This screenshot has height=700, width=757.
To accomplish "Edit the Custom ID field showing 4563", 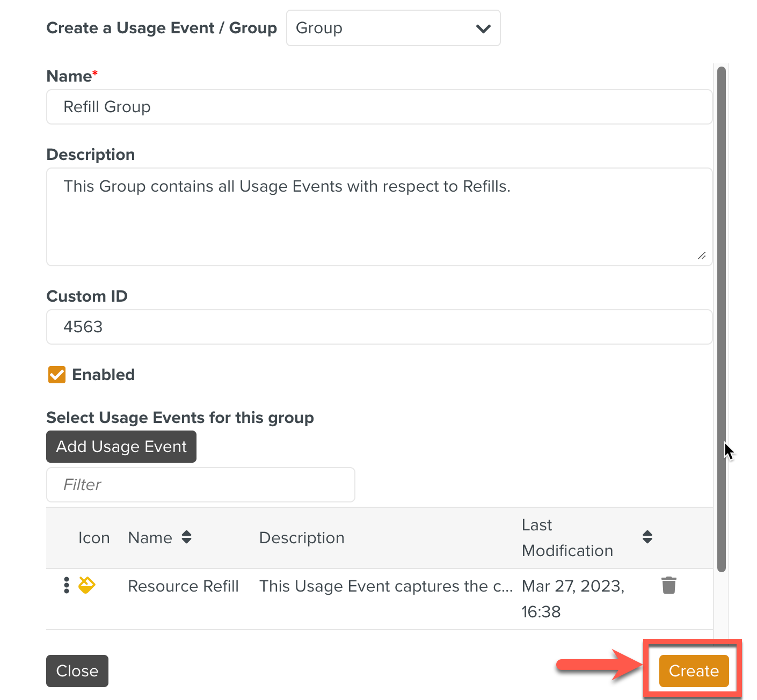I will pyautogui.click(x=379, y=327).
